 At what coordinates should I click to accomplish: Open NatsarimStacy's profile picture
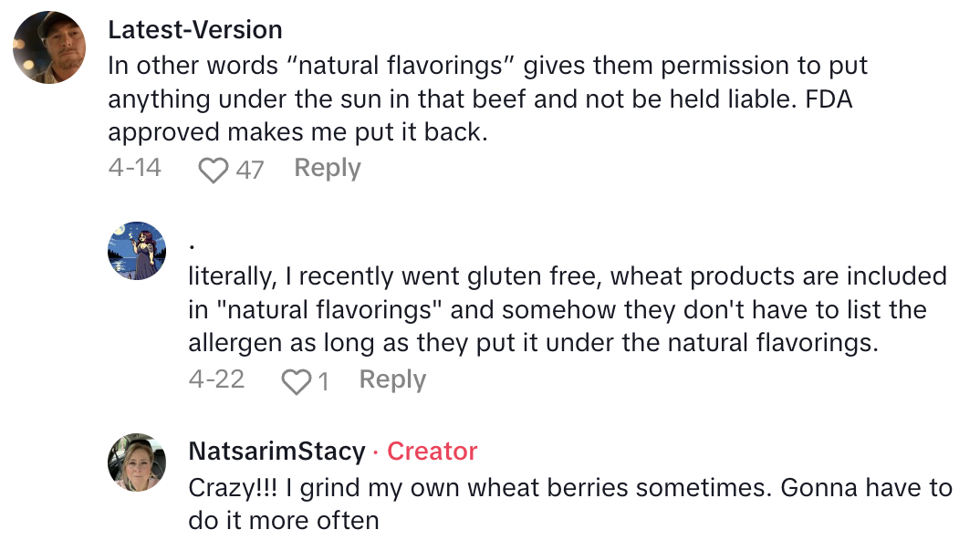click(x=137, y=462)
